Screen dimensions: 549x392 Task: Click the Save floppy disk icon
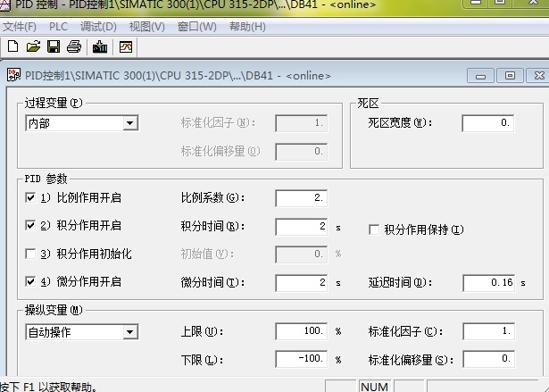pyautogui.click(x=54, y=46)
